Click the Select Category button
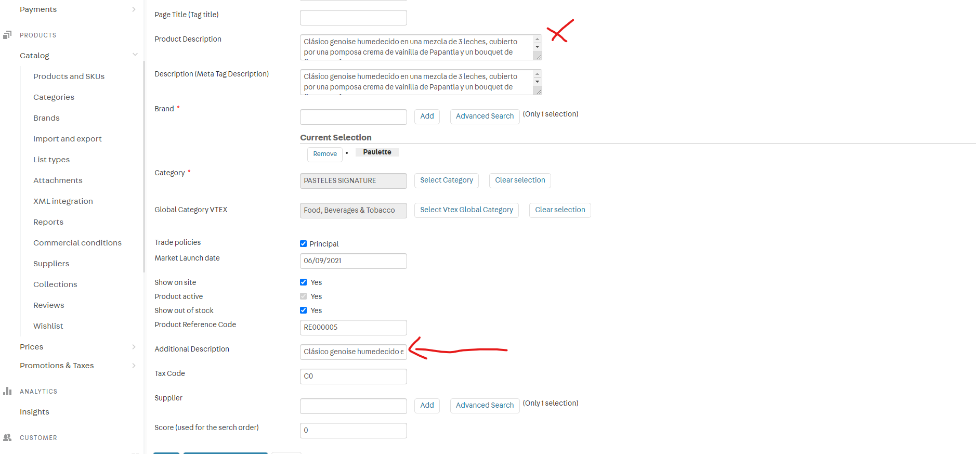The height and width of the screenshot is (454, 980). [446, 180]
